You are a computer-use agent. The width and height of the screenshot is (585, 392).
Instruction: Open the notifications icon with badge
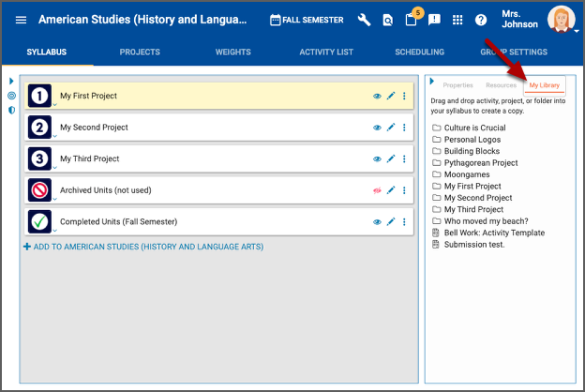click(411, 20)
